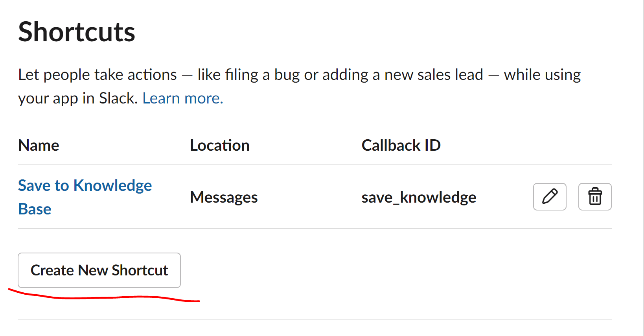Click the Location column header
Screen dimensions: 644x336
(219, 146)
